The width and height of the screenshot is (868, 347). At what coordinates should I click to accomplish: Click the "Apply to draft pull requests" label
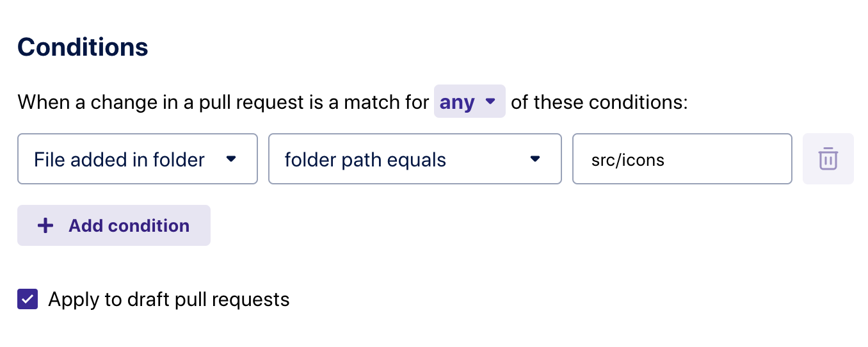(169, 299)
